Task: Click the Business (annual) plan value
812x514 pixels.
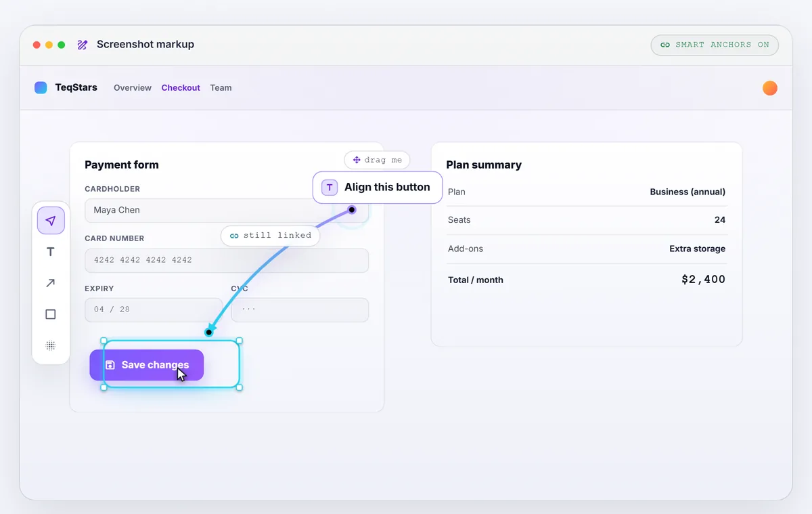Action: (687, 192)
